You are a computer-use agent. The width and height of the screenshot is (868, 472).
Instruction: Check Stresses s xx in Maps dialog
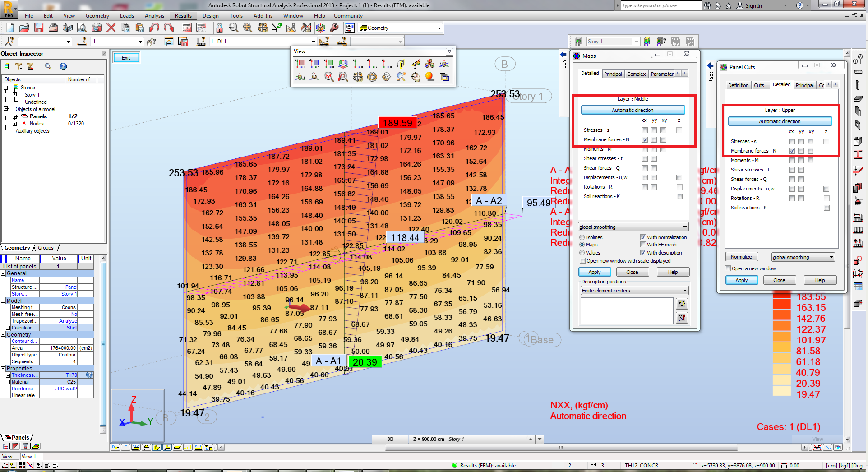(x=645, y=130)
